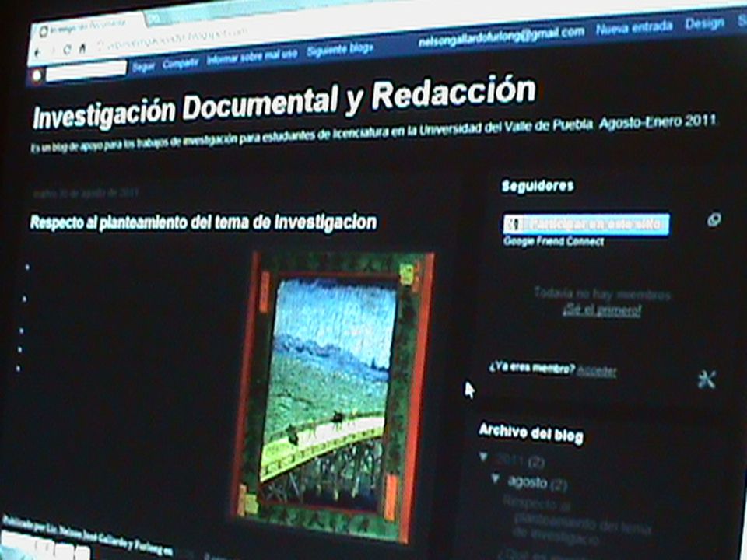Screen dimensions: 747x560
Task: Click Participar en este sitio button
Action: 587,224
